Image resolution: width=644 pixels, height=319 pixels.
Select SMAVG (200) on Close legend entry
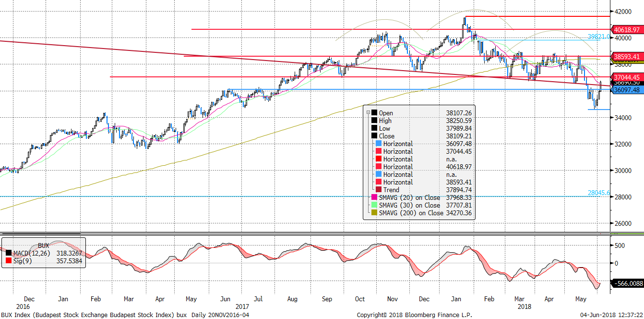tap(411, 213)
